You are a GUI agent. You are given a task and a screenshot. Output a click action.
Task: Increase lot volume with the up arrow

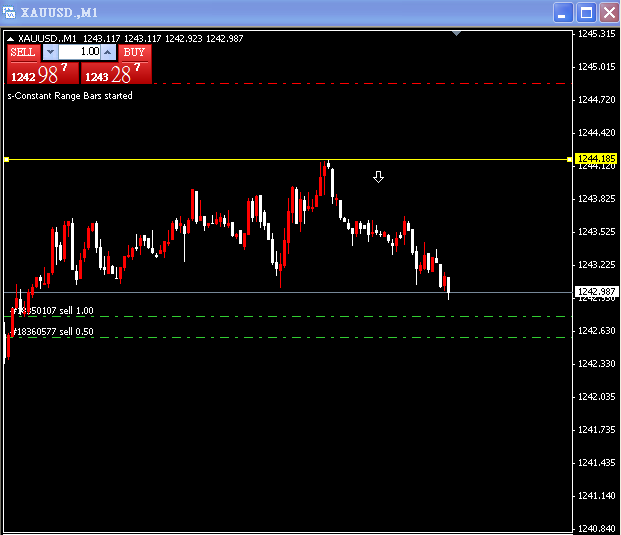[x=108, y=52]
